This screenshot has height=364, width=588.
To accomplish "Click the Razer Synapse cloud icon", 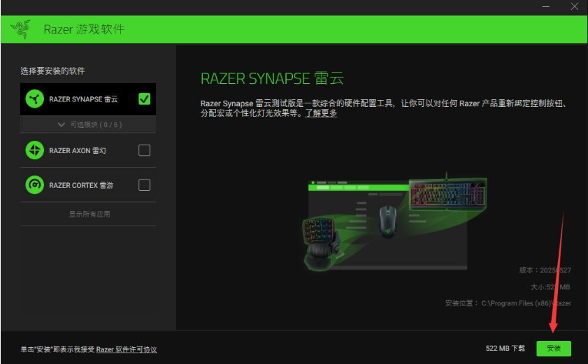I will tap(34, 99).
